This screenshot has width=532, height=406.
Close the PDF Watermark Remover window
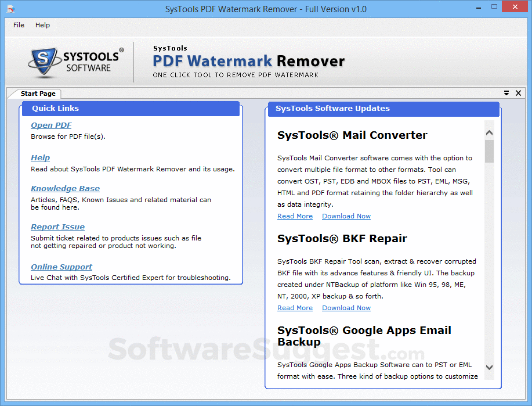(x=515, y=7)
